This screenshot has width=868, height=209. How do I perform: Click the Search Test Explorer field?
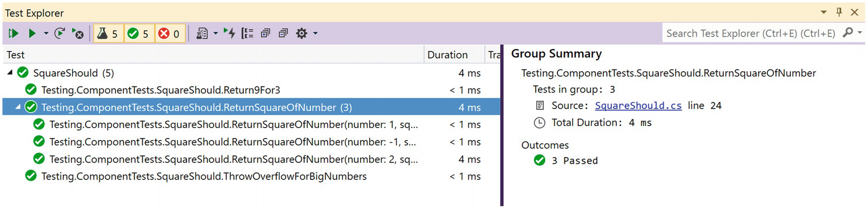click(750, 34)
